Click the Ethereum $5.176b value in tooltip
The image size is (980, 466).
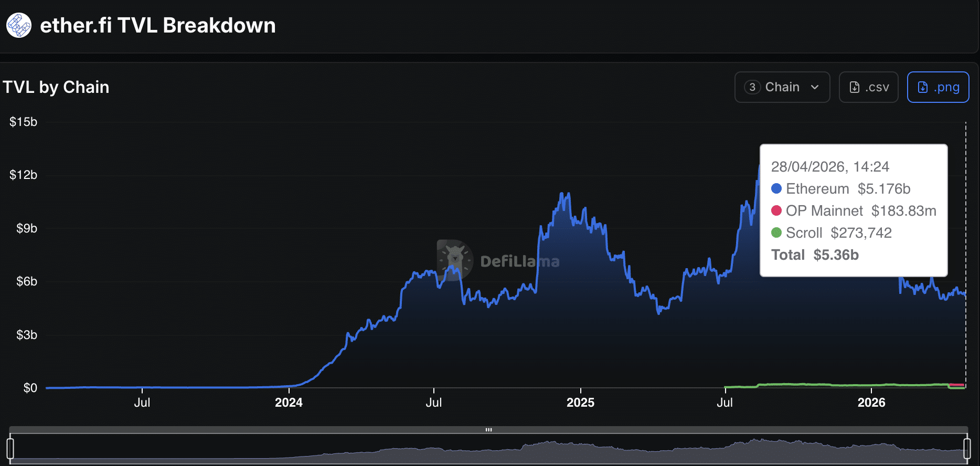pyautogui.click(x=884, y=189)
